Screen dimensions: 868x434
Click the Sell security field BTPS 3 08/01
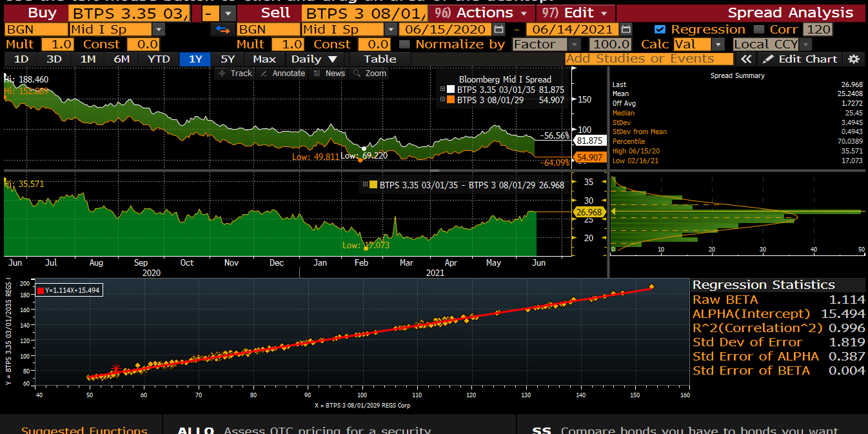pyautogui.click(x=364, y=13)
